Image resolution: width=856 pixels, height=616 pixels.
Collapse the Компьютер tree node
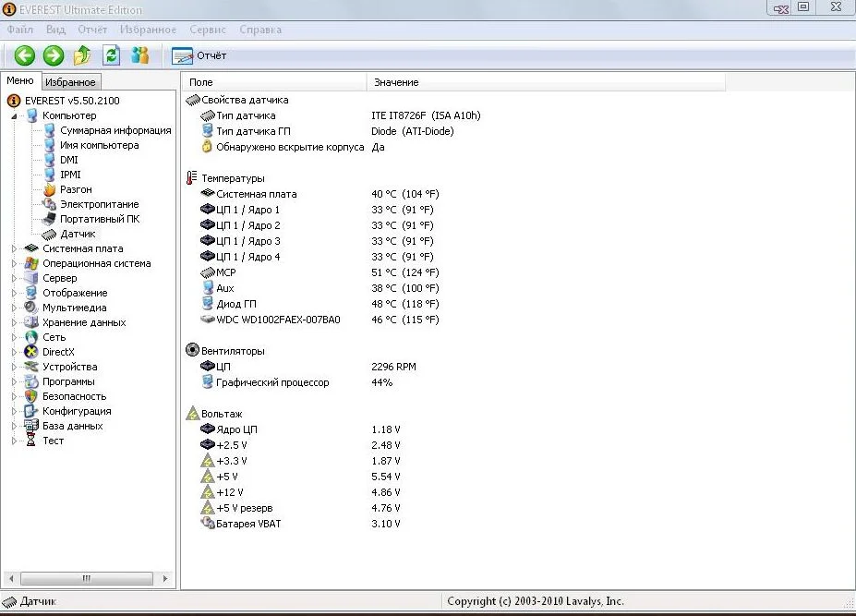click(x=14, y=115)
